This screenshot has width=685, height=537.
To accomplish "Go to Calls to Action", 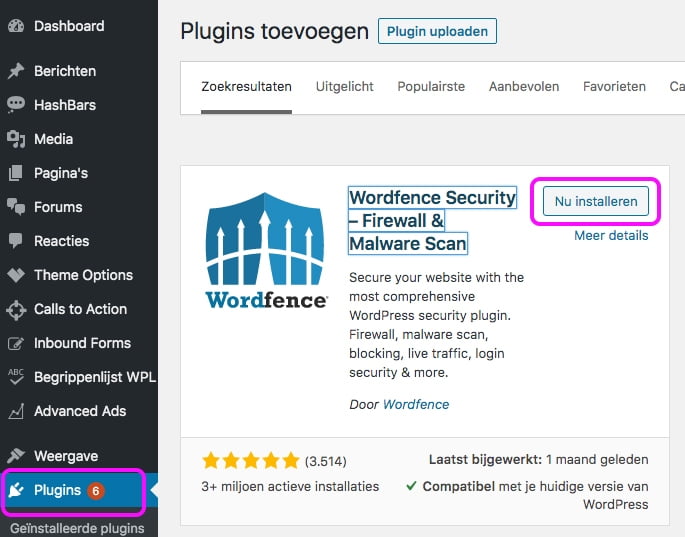I will (79, 309).
